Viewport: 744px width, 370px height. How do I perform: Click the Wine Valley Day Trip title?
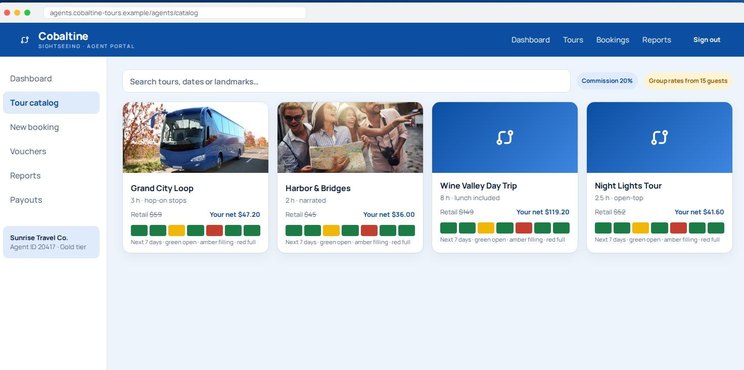pyautogui.click(x=478, y=186)
